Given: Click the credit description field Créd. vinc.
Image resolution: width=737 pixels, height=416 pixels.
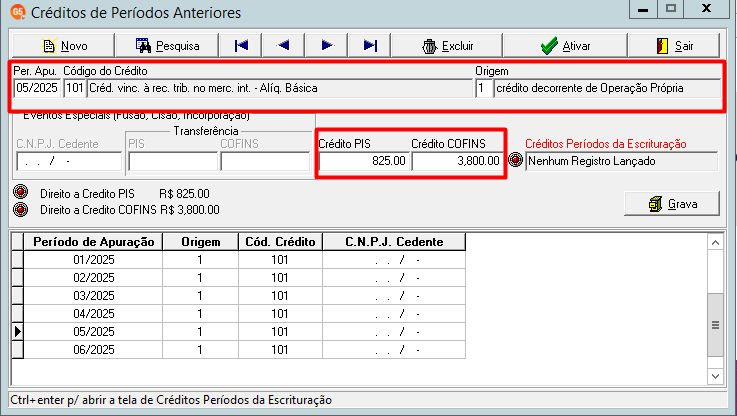Looking at the screenshot, I should pyautogui.click(x=280, y=88).
